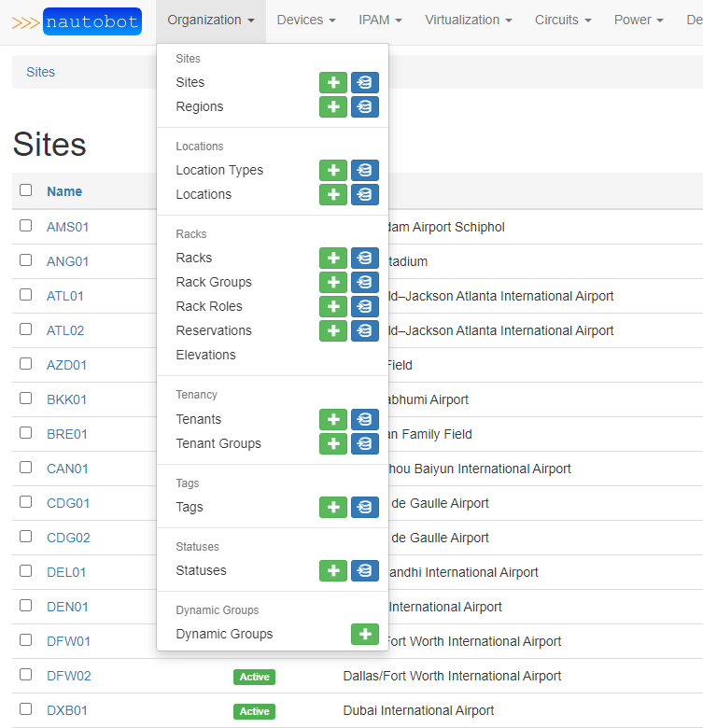Click the import icon beside Statuses
The width and height of the screenshot is (703, 728).
click(365, 570)
